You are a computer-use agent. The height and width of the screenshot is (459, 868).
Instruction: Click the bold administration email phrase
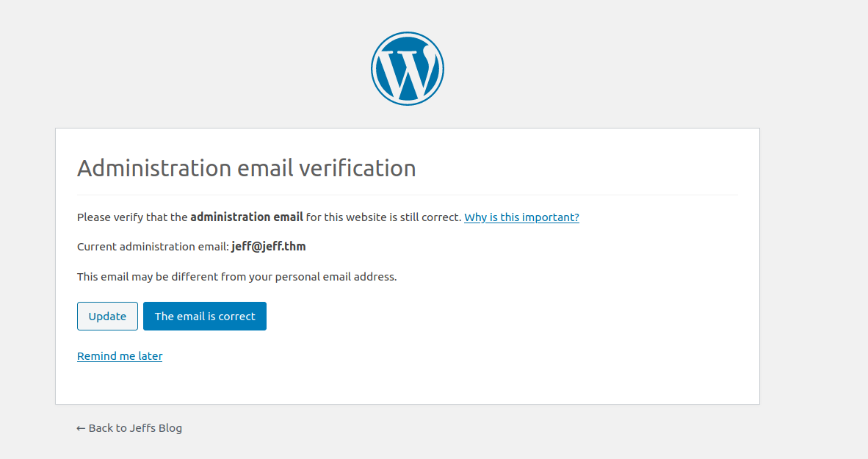[x=247, y=217]
